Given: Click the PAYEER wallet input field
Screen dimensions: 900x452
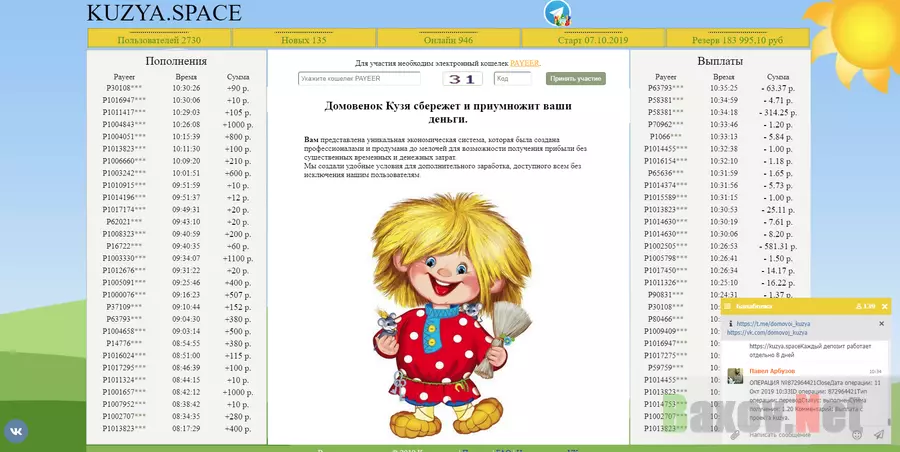Looking at the screenshot, I should point(359,79).
